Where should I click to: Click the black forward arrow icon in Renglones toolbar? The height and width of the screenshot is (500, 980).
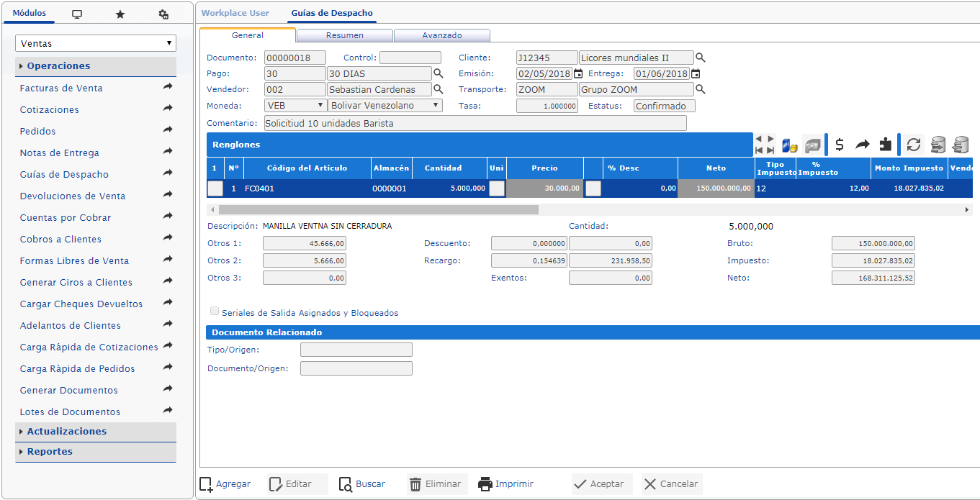[x=863, y=145]
